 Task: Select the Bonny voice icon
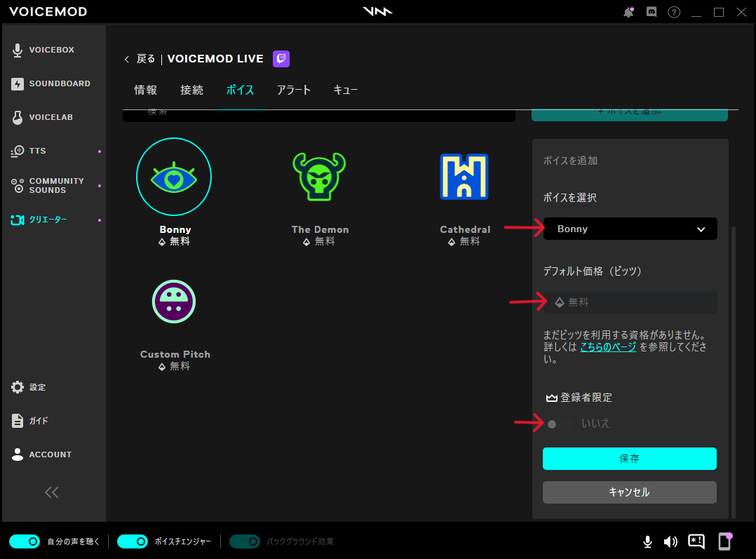pyautogui.click(x=174, y=177)
